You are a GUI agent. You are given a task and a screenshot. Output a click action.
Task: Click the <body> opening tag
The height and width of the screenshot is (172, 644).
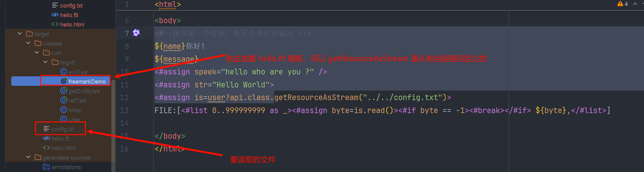168,20
